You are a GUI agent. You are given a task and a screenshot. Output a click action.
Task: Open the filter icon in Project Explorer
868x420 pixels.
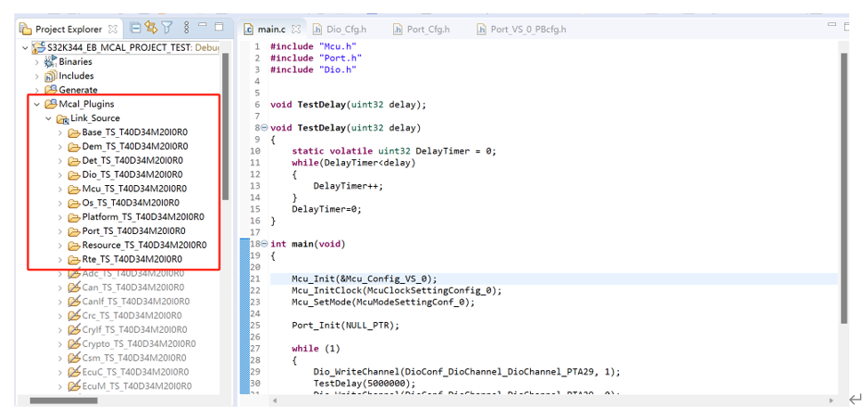coord(166,28)
